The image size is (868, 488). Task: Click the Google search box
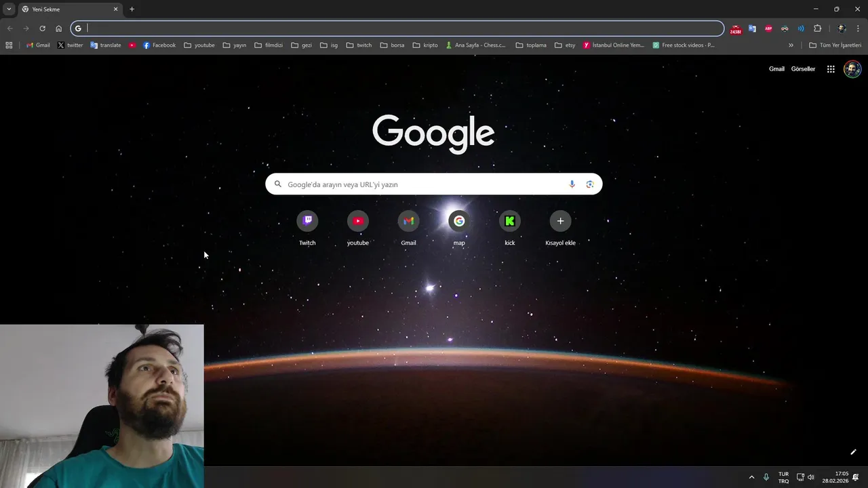434,184
